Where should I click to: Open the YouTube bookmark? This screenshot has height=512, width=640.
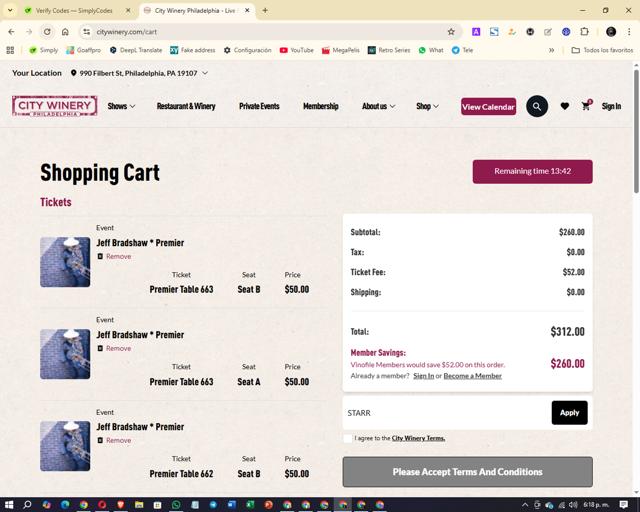(297, 50)
